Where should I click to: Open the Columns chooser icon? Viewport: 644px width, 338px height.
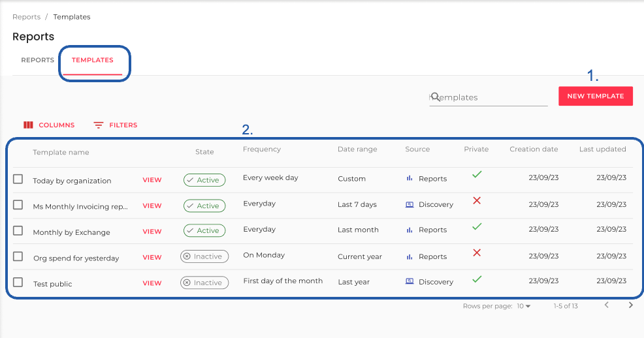pyautogui.click(x=28, y=125)
